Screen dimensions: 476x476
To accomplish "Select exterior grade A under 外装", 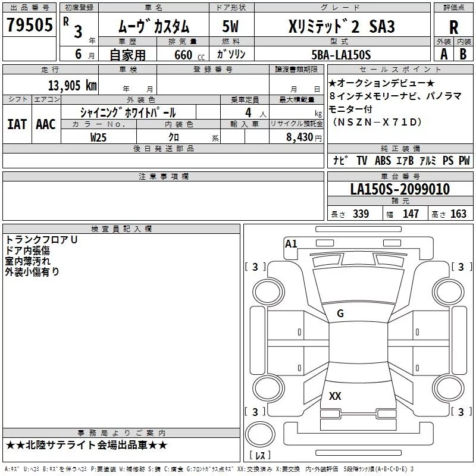I will [443, 54].
